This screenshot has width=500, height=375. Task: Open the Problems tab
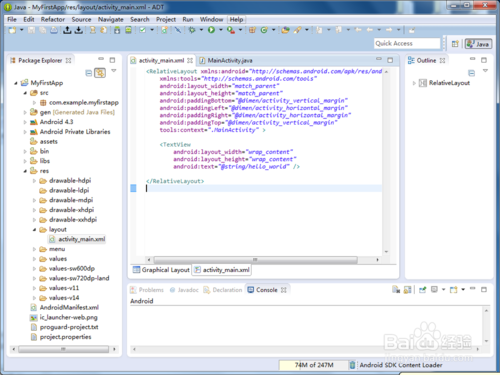[147, 290]
